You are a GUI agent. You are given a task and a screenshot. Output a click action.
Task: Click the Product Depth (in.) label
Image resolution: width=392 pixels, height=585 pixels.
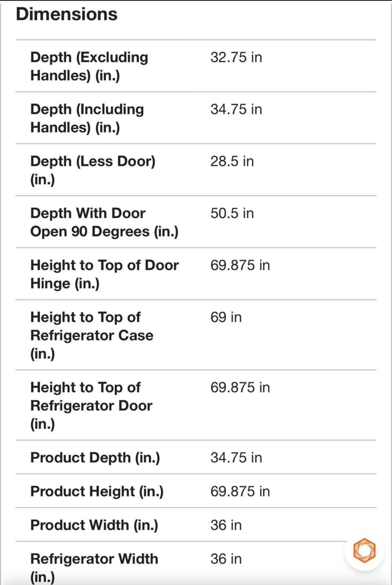point(95,458)
